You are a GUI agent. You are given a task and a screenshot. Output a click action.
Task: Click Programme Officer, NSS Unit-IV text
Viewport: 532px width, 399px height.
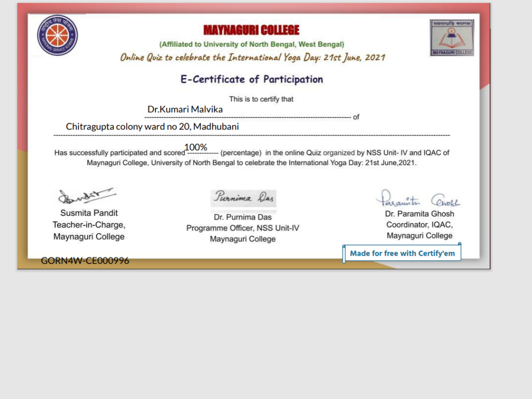point(243,228)
